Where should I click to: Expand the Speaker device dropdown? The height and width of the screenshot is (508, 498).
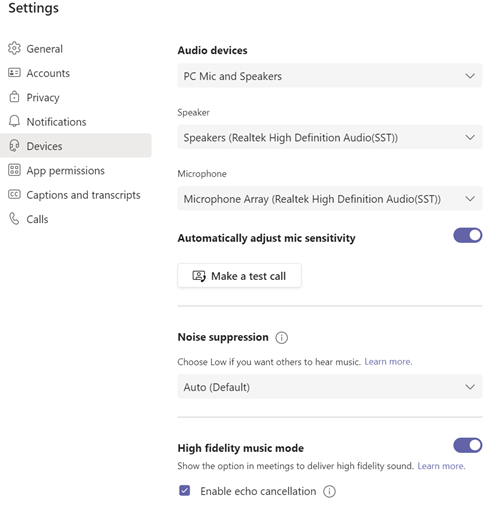tap(330, 137)
